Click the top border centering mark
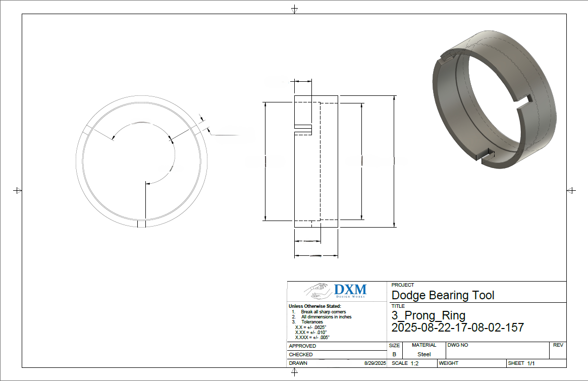 point(294,10)
